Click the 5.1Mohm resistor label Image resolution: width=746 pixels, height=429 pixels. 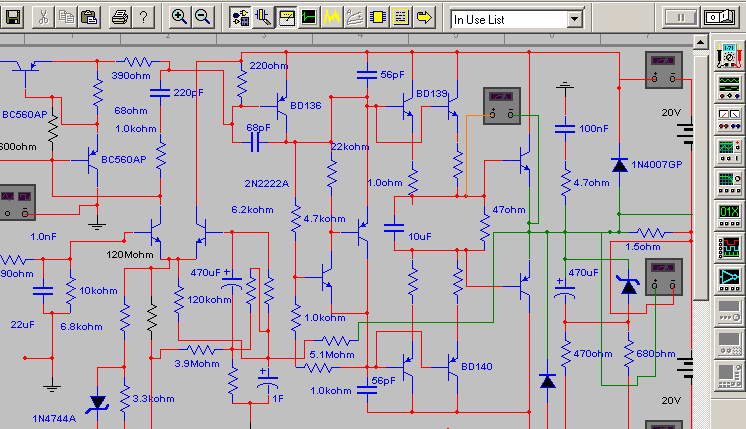[x=332, y=355]
